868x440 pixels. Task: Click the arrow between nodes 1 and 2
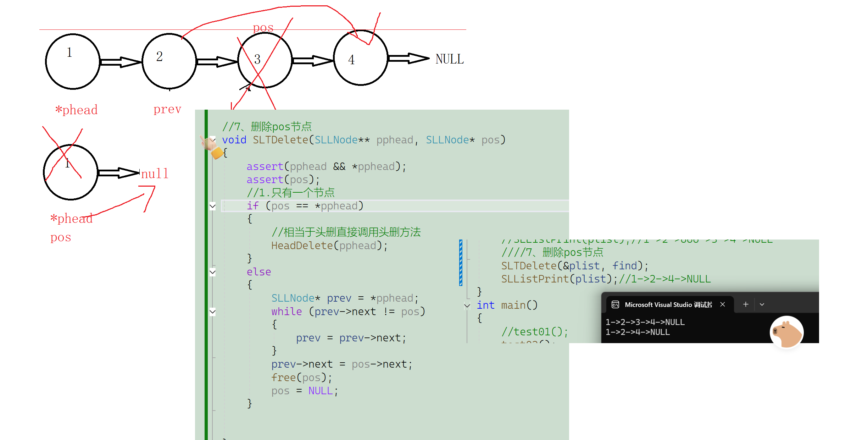click(121, 62)
